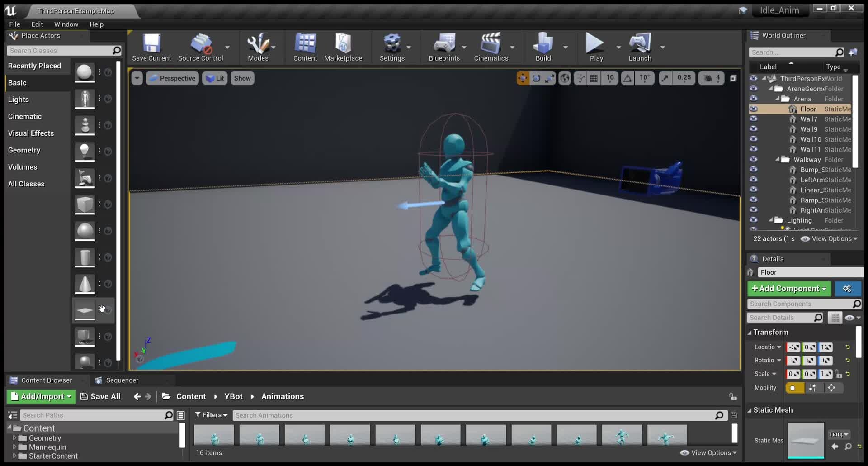The height and width of the screenshot is (466, 868).
Task: Switch to the Sequencer tab
Action: pos(121,380)
